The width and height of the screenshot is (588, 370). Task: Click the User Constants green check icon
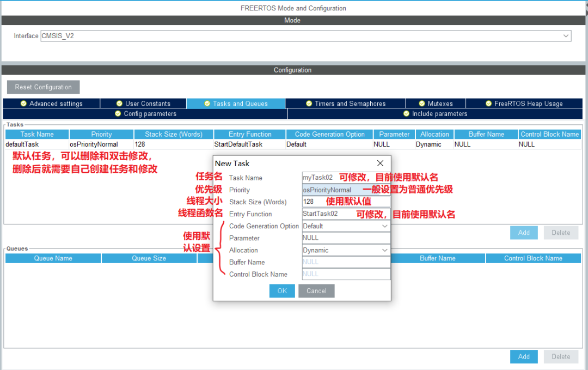pos(119,104)
